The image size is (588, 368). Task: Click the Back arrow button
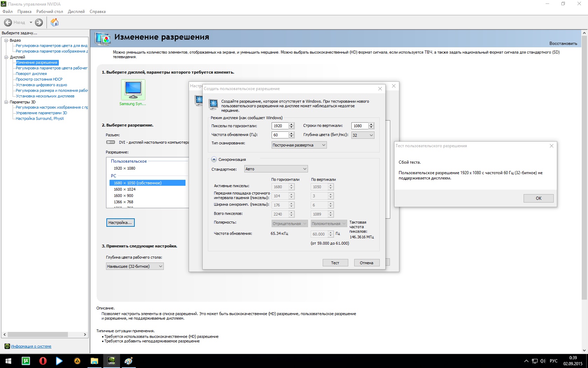tap(8, 22)
